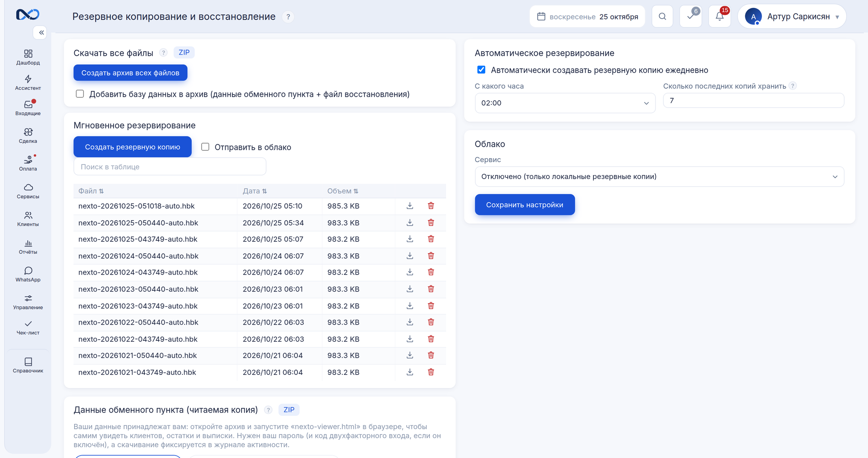Viewport: 868px width, 458px height.
Task: Open Оплата in sidebar
Action: [x=28, y=163]
